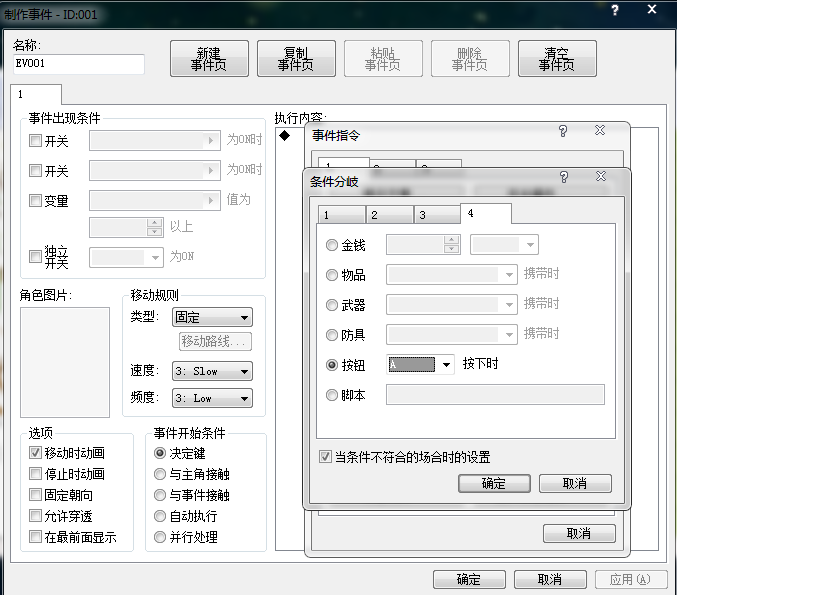Select the 金钱 radio option

point(332,245)
